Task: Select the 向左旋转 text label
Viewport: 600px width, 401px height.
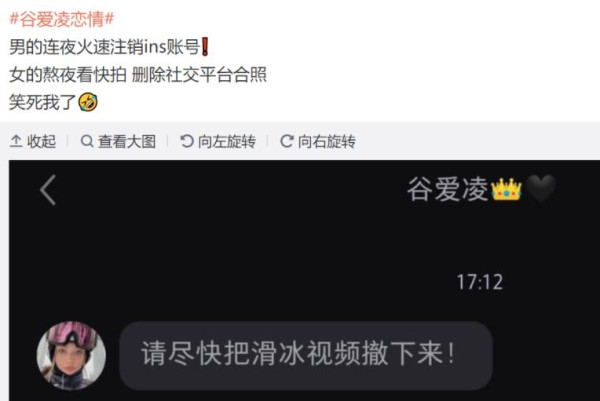Action: click(x=227, y=141)
